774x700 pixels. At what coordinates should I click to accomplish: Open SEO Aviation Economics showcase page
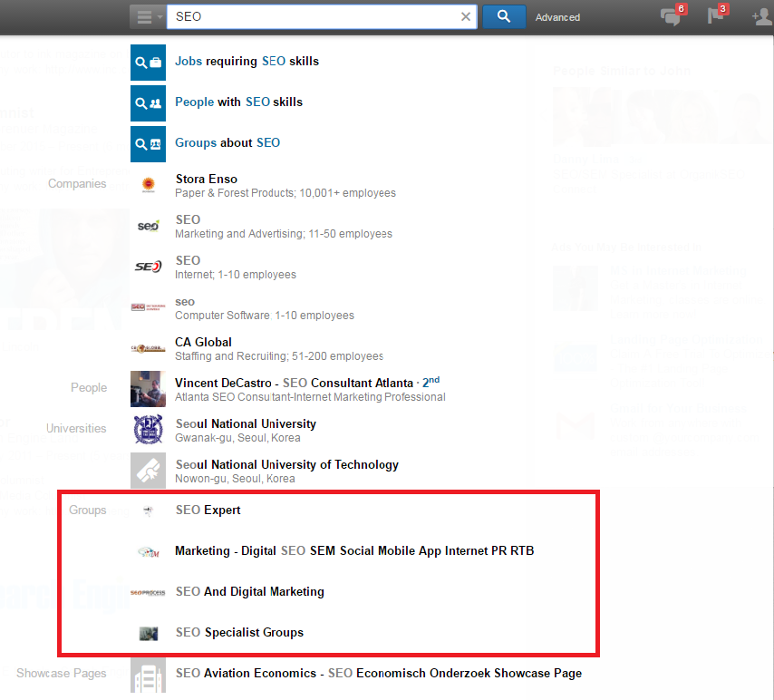(378, 673)
